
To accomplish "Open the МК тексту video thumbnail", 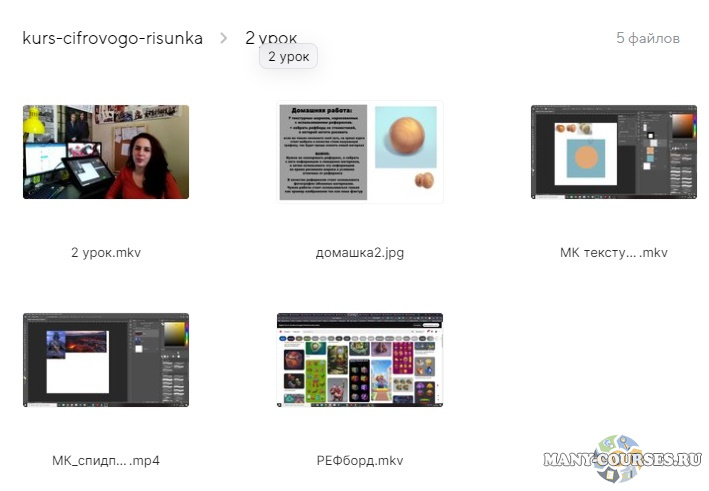I will click(x=613, y=152).
